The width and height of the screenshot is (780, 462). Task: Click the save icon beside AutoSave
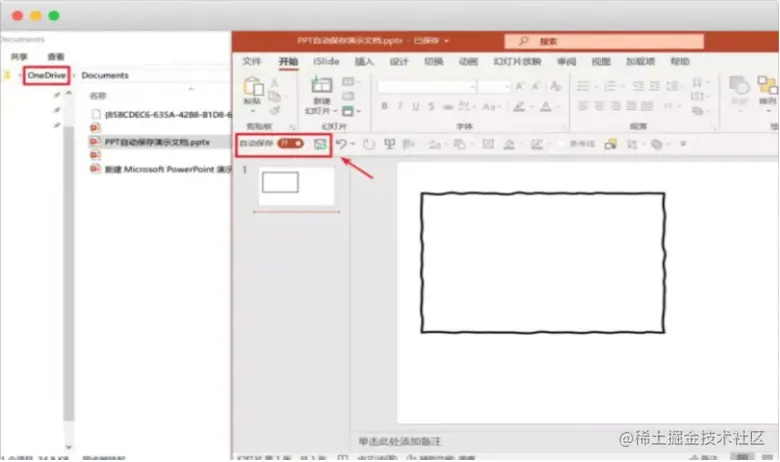pyautogui.click(x=320, y=144)
